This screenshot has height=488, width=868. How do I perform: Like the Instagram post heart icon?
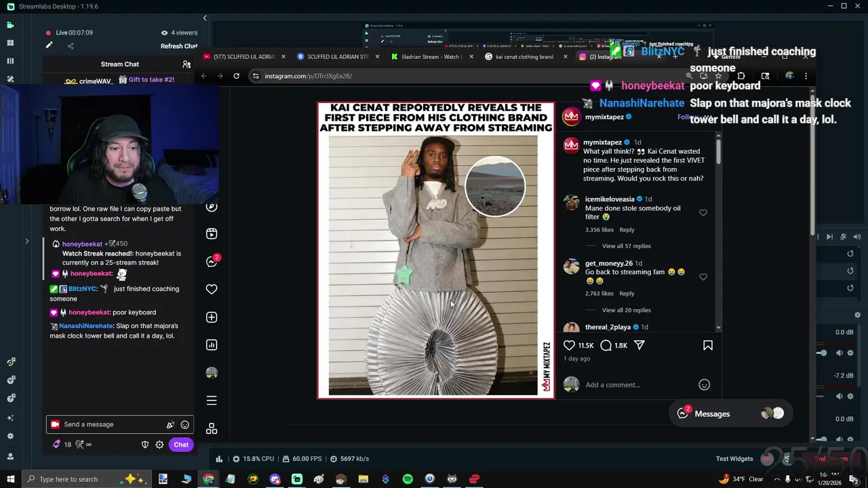[x=570, y=345]
